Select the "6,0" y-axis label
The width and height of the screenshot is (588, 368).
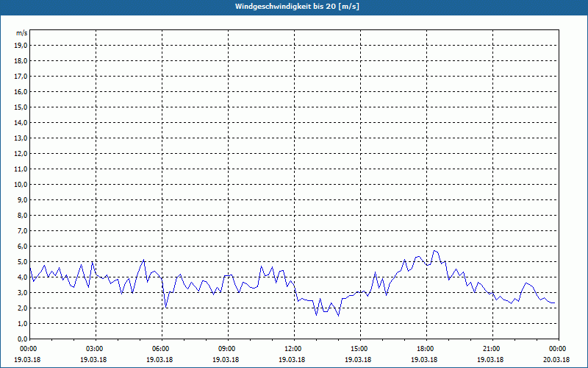pos(23,246)
